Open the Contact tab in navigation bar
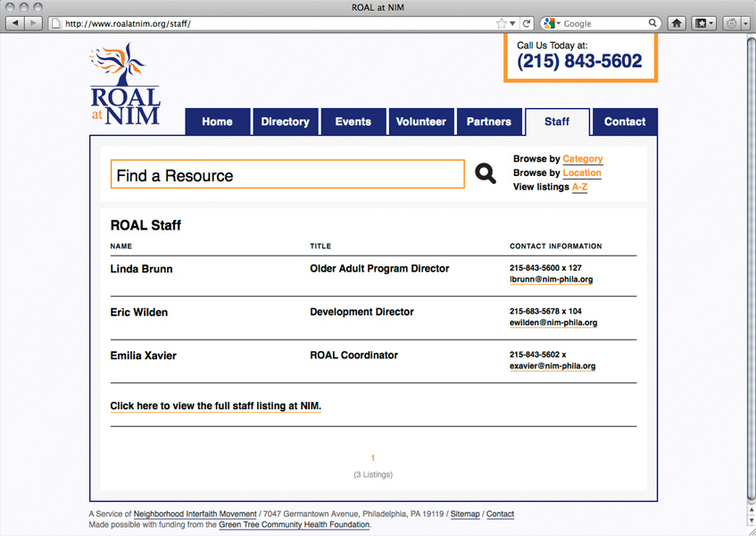 click(625, 121)
